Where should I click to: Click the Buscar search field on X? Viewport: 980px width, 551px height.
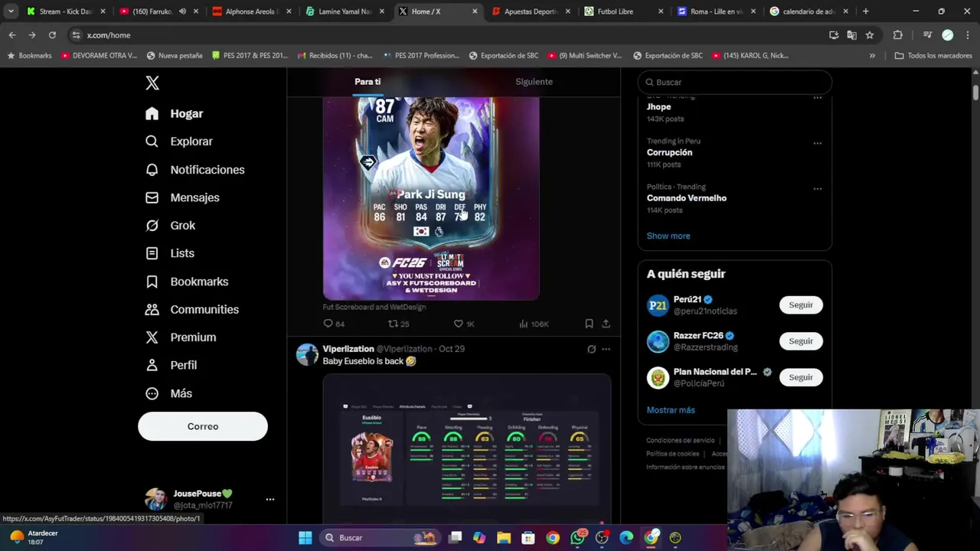click(735, 82)
